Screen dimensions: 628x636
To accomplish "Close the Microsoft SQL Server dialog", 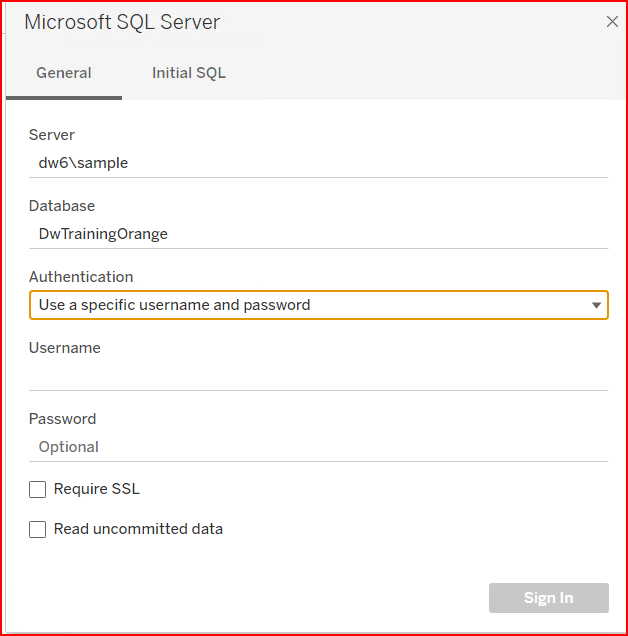I will coord(612,22).
